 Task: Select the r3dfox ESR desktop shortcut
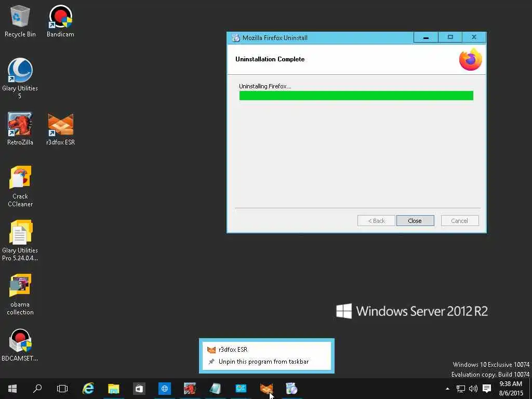tap(60, 129)
